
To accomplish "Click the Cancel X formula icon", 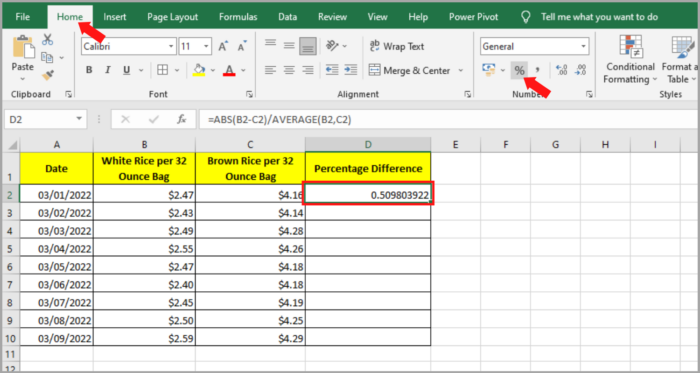I will point(125,119).
